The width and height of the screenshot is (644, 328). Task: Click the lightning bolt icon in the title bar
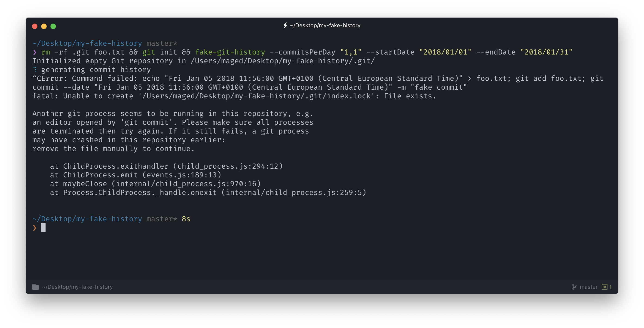pyautogui.click(x=285, y=25)
